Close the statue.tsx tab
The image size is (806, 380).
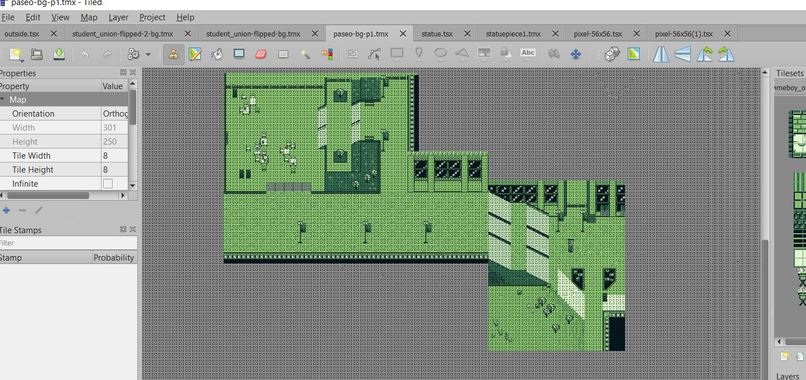(x=467, y=33)
